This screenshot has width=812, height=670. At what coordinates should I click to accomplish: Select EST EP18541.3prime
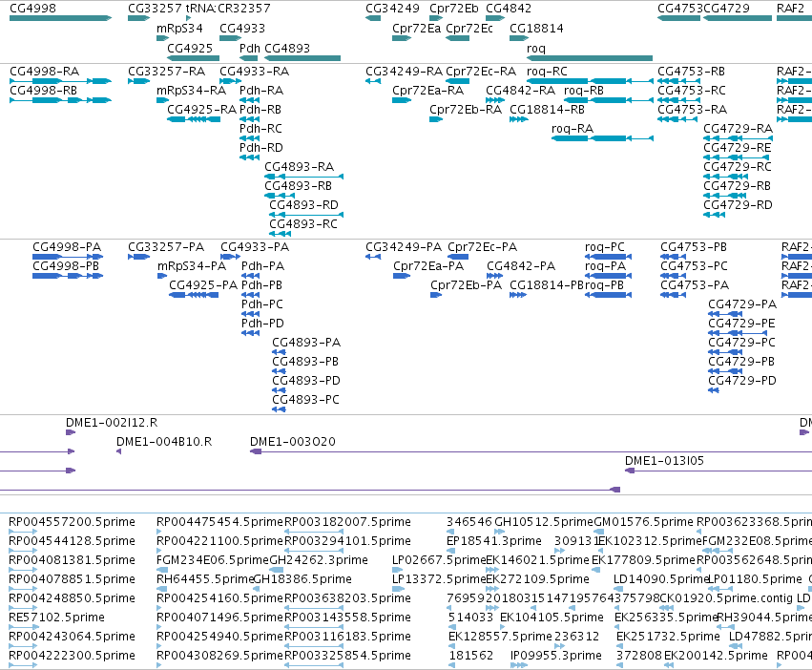point(494,540)
